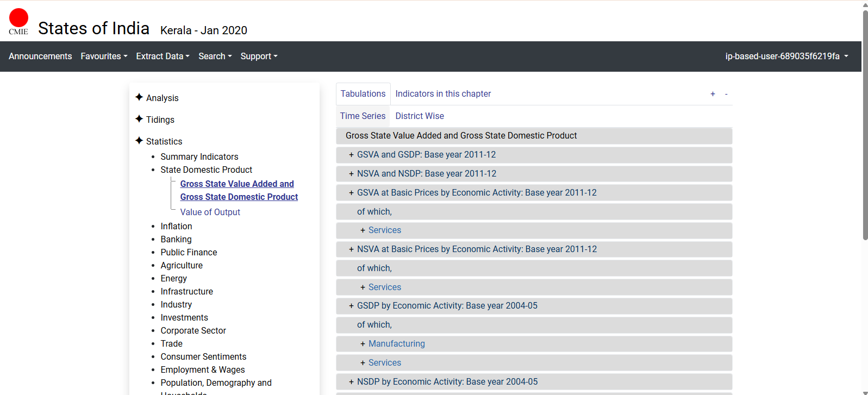Click the minus collapse-all icon
868x395 pixels.
click(726, 94)
